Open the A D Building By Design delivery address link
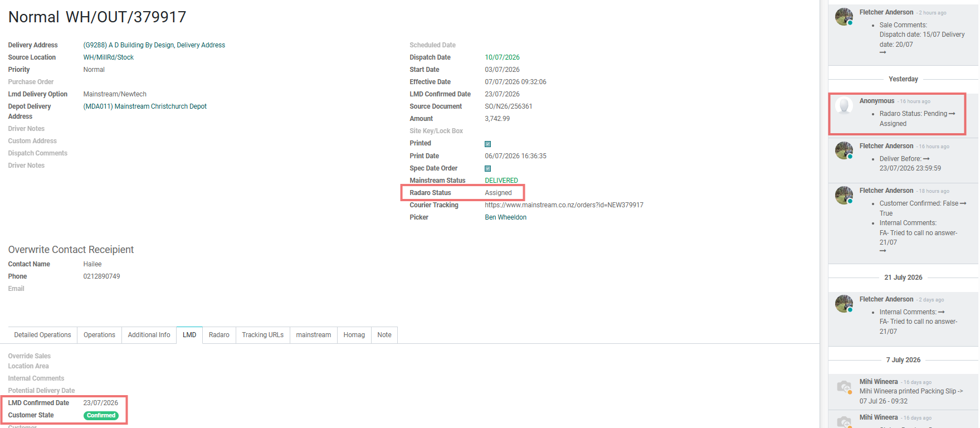This screenshot has width=980, height=428. click(154, 45)
